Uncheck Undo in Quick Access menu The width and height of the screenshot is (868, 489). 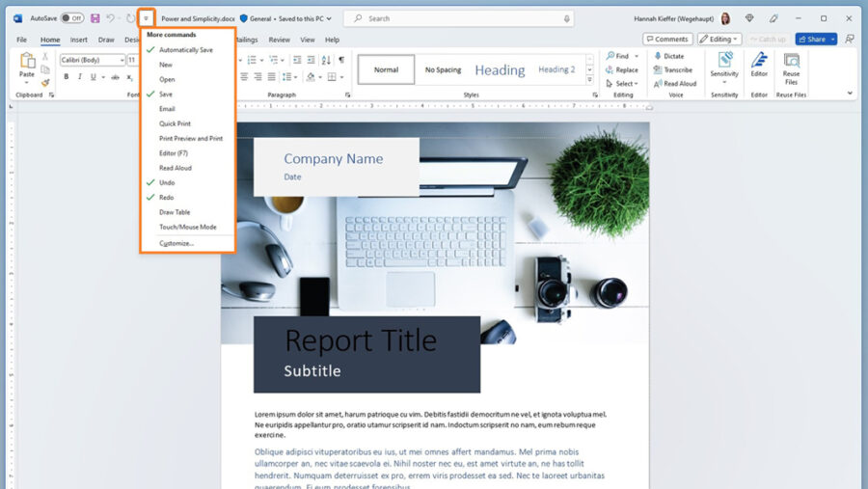(167, 182)
